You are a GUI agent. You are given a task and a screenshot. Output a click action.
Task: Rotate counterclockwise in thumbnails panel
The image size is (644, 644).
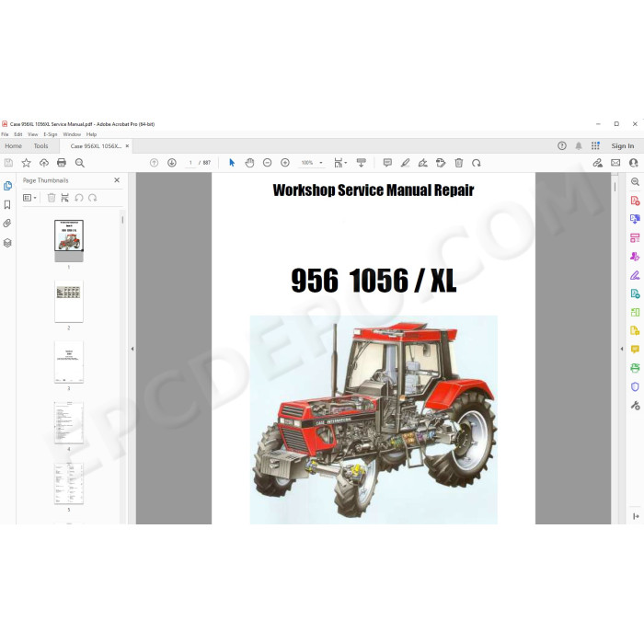(79, 198)
